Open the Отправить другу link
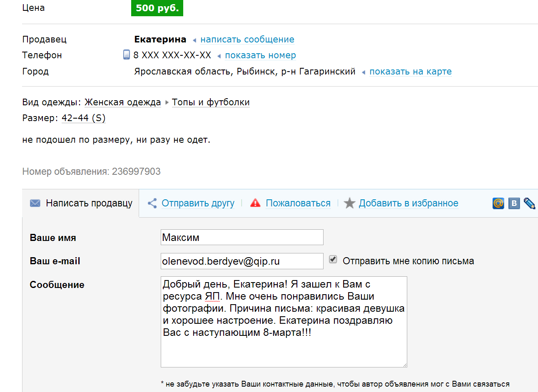The width and height of the screenshot is (538, 392). click(198, 203)
